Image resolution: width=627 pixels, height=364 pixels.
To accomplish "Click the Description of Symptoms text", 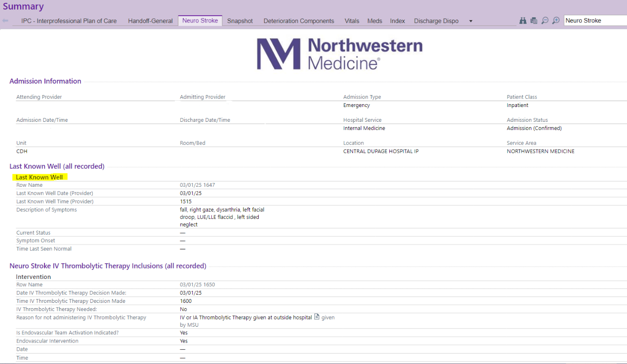I will (222, 217).
